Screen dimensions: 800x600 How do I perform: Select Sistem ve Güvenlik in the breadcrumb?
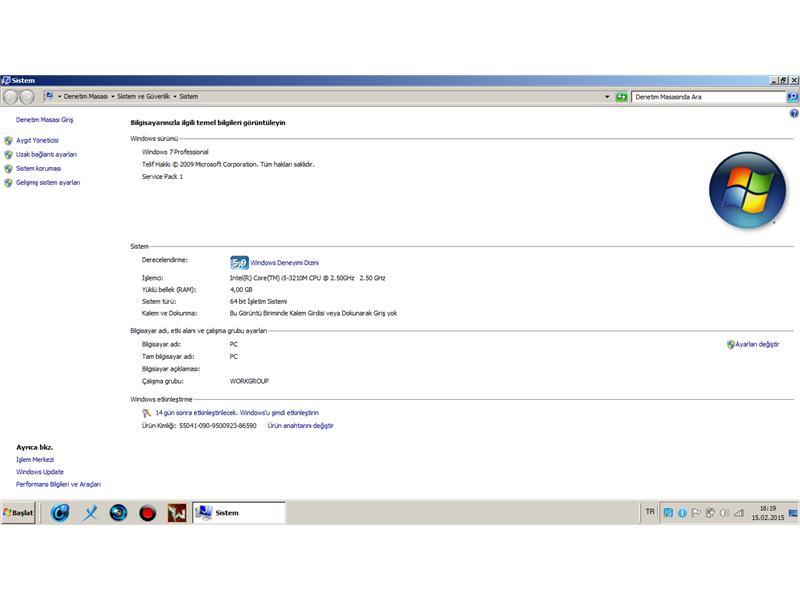pos(143,96)
